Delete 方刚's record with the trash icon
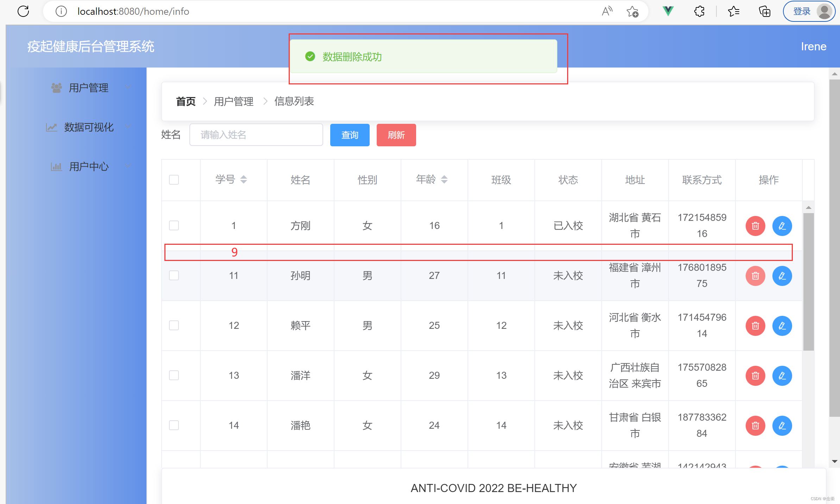This screenshot has width=840, height=504. click(x=755, y=225)
